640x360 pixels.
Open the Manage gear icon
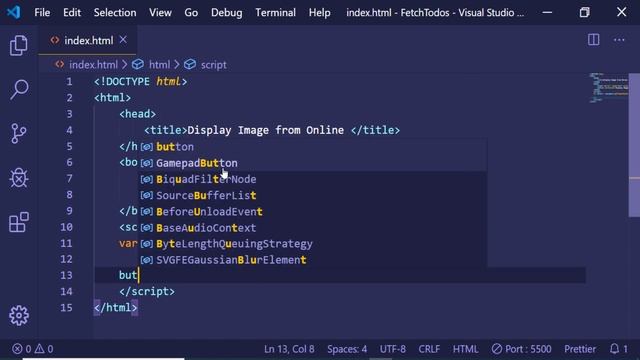coord(19,316)
